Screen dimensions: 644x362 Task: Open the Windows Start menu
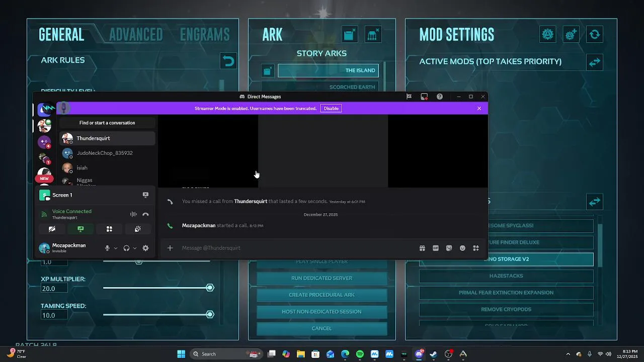click(181, 354)
